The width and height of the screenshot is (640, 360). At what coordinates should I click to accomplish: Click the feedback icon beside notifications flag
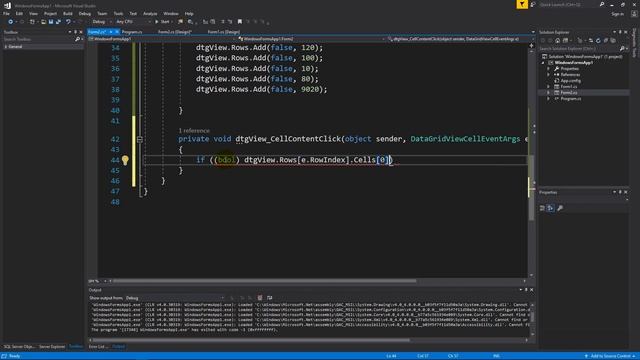click(x=533, y=4)
